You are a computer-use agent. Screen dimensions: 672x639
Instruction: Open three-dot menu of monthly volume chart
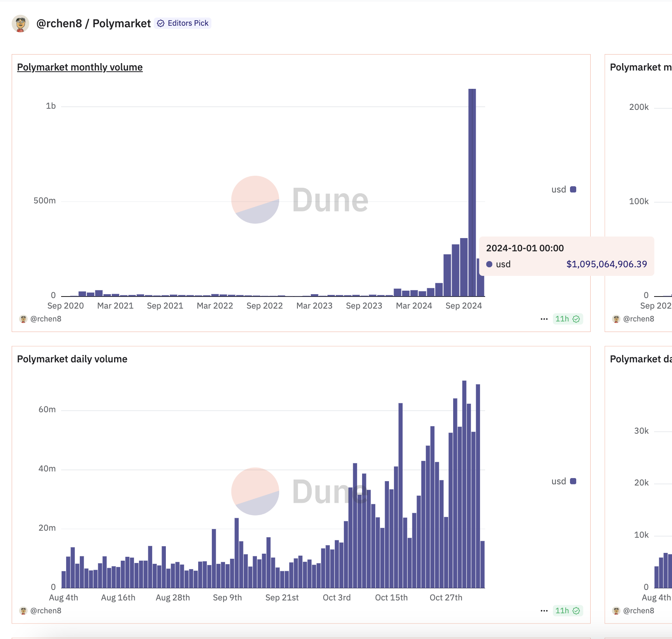tap(544, 319)
